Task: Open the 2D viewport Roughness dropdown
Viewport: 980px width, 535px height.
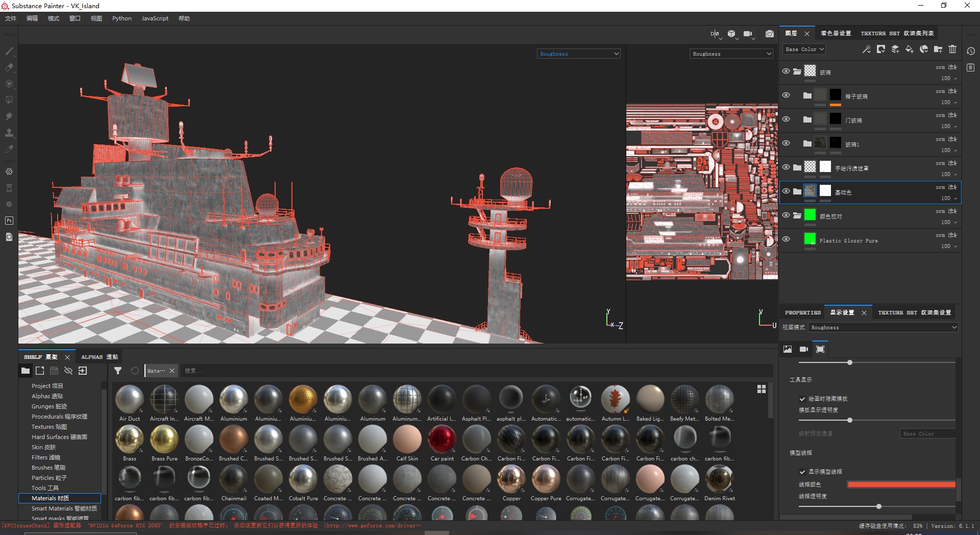Action: pos(731,54)
